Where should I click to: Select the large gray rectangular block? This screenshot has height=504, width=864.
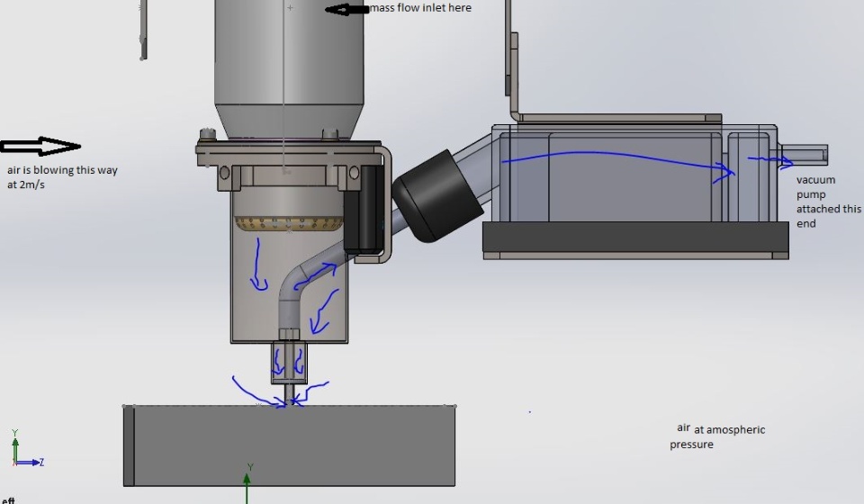(289, 445)
